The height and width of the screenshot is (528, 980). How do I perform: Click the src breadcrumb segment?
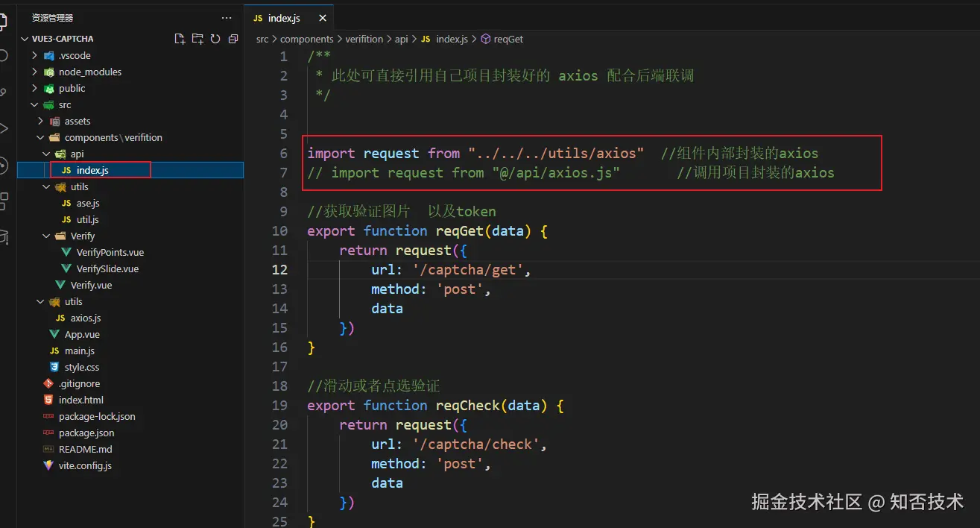[x=262, y=39]
